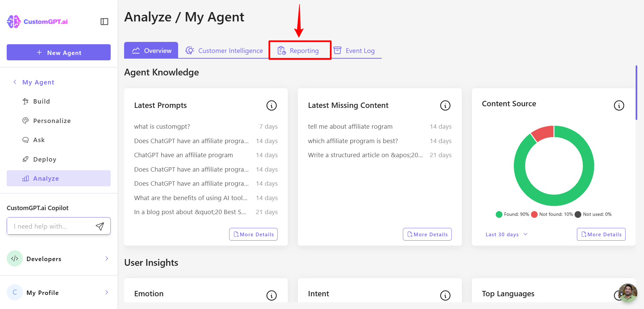Go back via My Agent chevron

[15, 82]
